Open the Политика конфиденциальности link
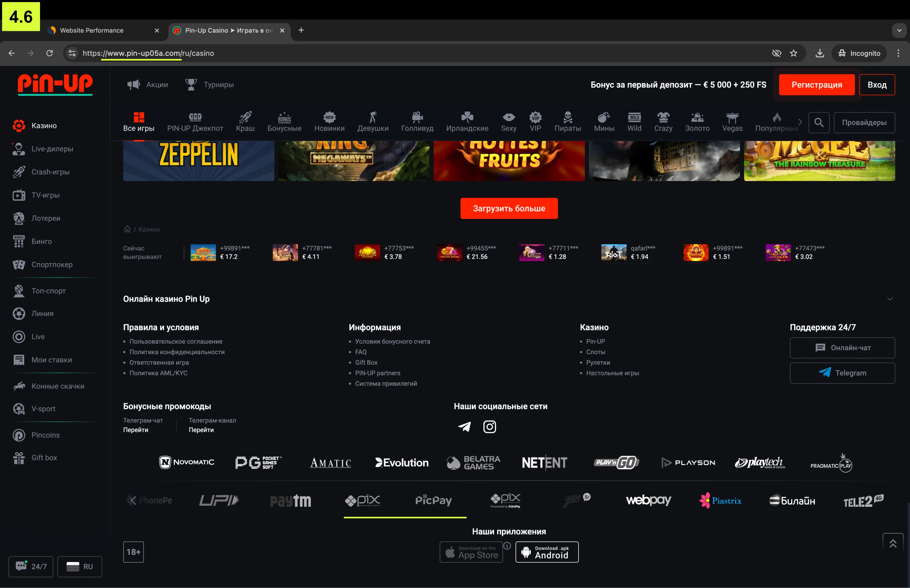Viewport: 910px width, 588px height. pos(177,352)
